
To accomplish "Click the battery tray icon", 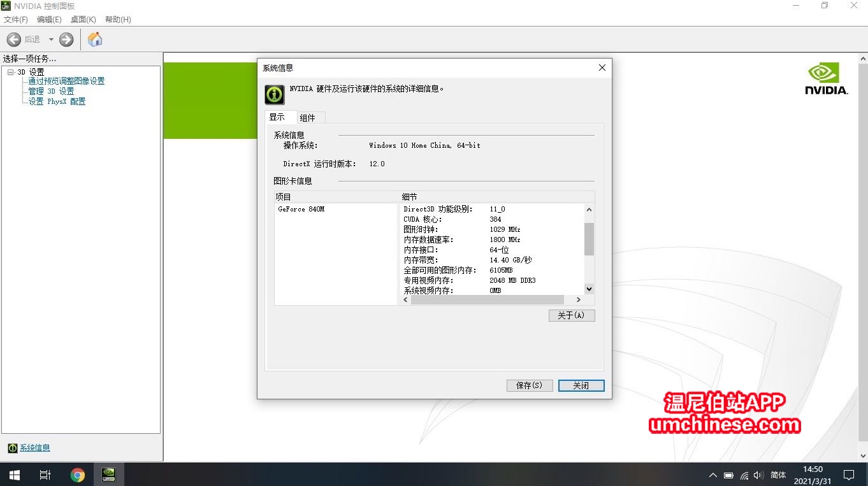I will click(x=728, y=475).
